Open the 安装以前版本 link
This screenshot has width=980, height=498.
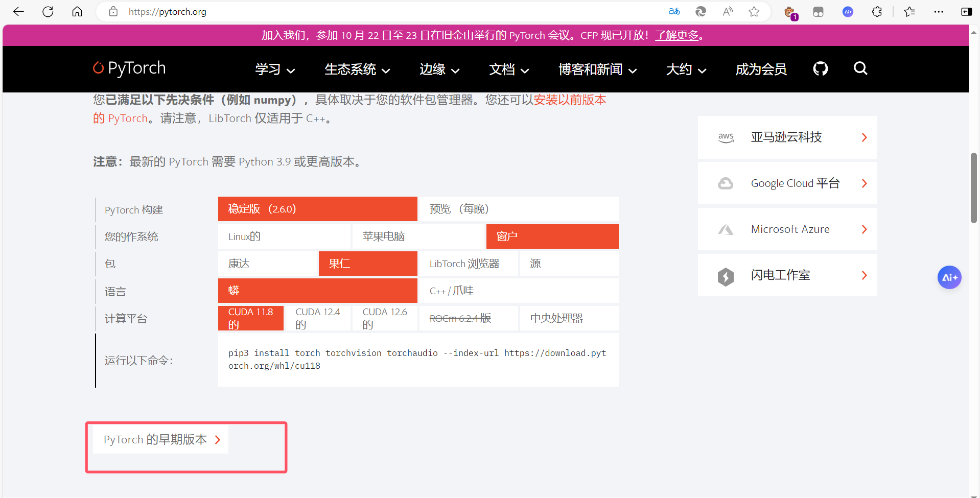point(570,100)
